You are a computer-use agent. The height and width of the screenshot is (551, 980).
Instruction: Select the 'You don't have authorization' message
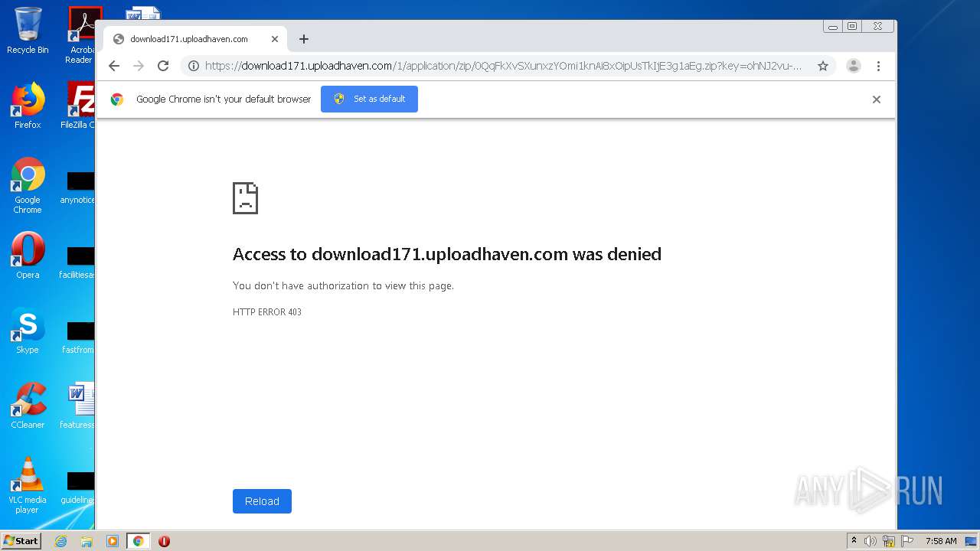343,285
